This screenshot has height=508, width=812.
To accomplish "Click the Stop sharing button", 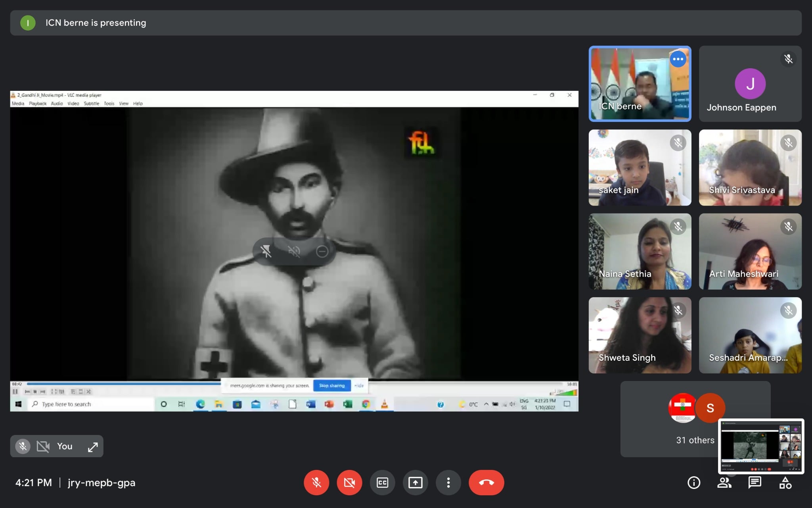I will pos(332,385).
